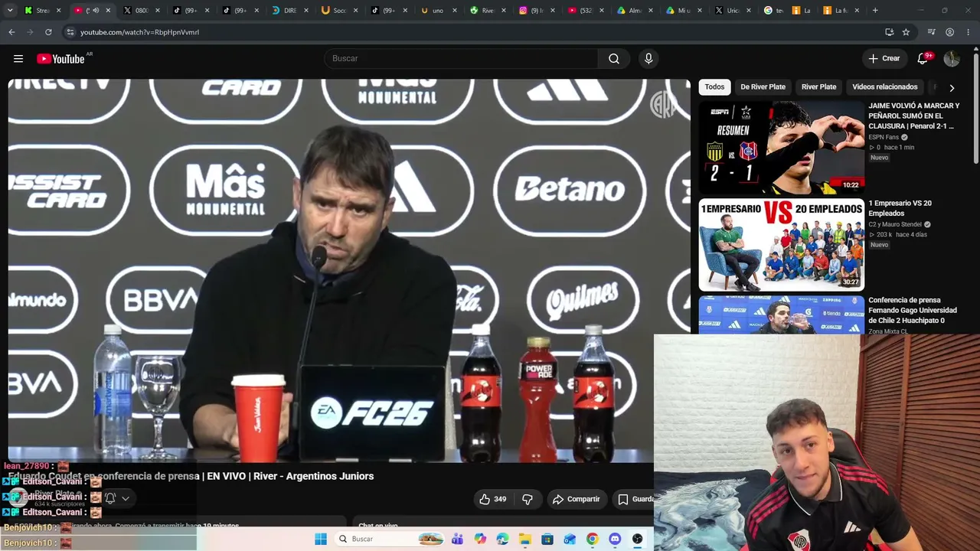The image size is (980, 551).
Task: Click the site info icon in address bar
Action: [70, 32]
